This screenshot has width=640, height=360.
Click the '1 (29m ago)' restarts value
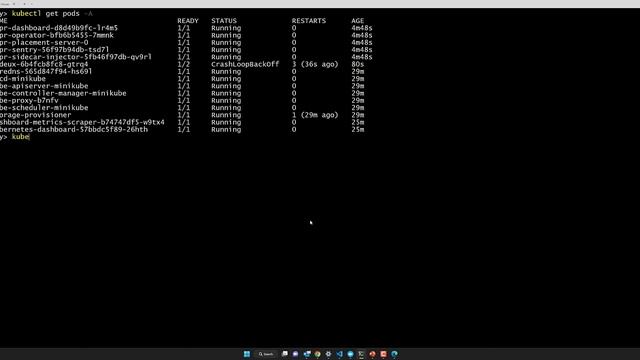coord(315,115)
